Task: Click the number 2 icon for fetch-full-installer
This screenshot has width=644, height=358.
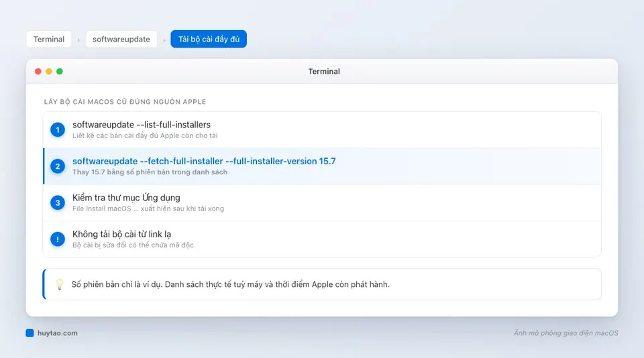Action: click(58, 166)
